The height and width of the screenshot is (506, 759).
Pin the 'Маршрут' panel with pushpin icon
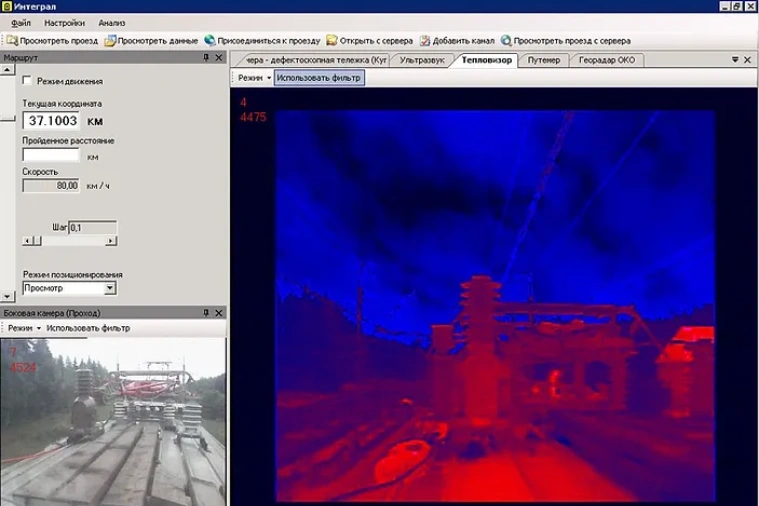pyautogui.click(x=206, y=59)
